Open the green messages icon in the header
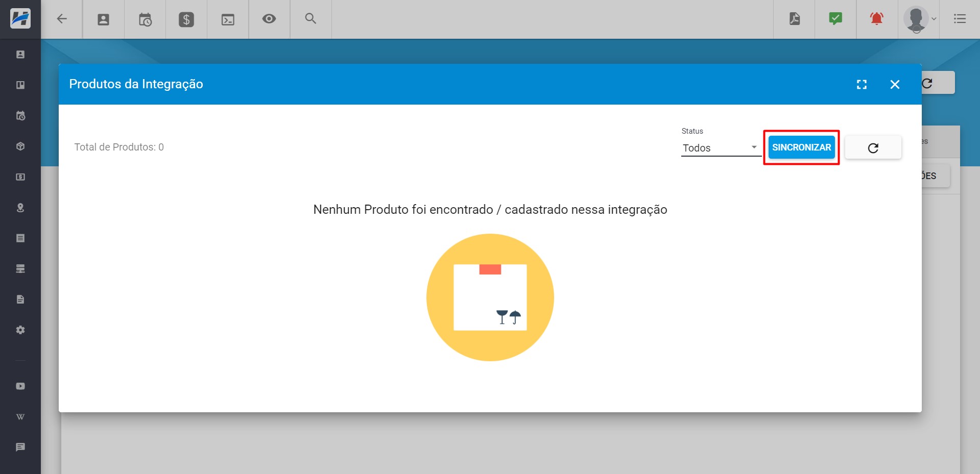The image size is (980, 474). pyautogui.click(x=835, y=19)
